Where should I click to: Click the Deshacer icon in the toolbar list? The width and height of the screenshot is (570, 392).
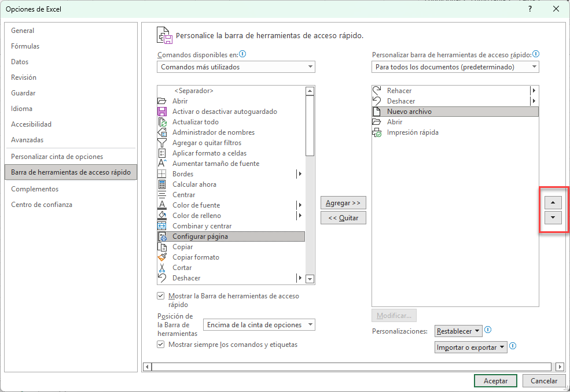tap(377, 101)
